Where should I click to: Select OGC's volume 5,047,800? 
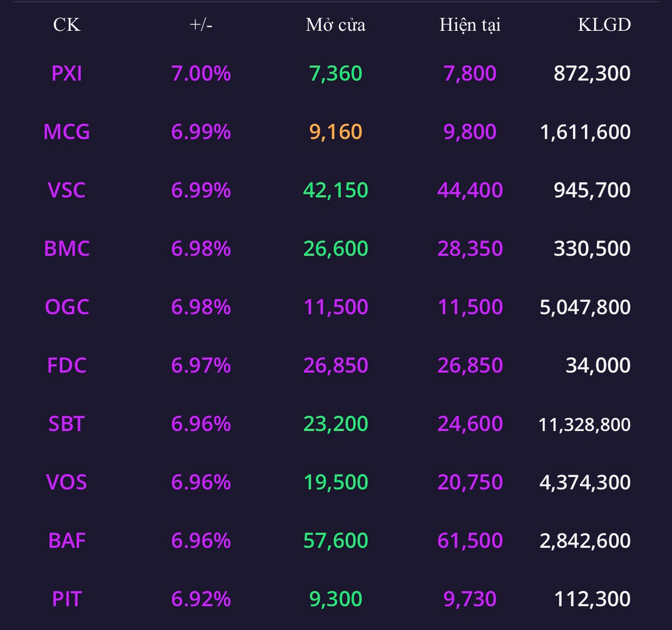(585, 307)
